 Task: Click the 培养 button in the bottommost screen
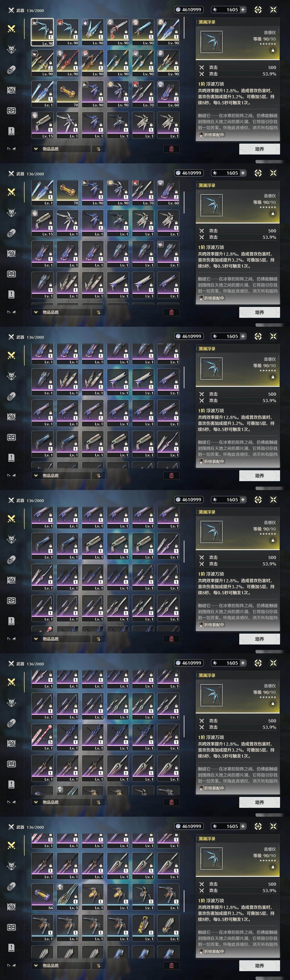click(x=260, y=965)
